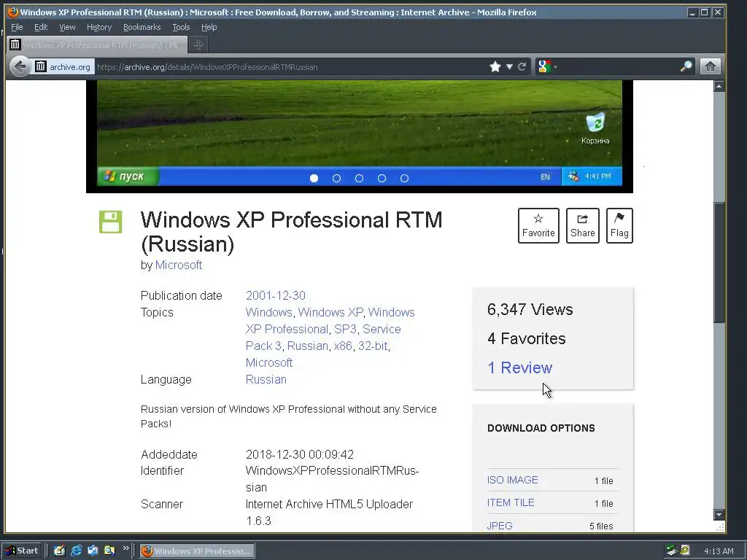
Task: Open the Windows XP topic link
Action: pos(330,312)
